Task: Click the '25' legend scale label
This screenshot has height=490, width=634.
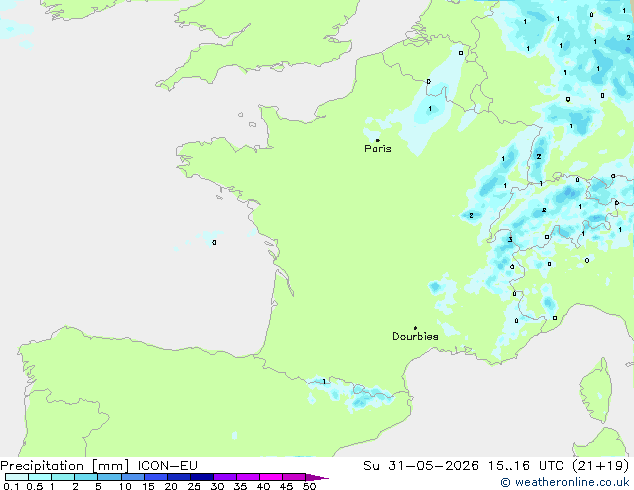Action: (x=194, y=486)
